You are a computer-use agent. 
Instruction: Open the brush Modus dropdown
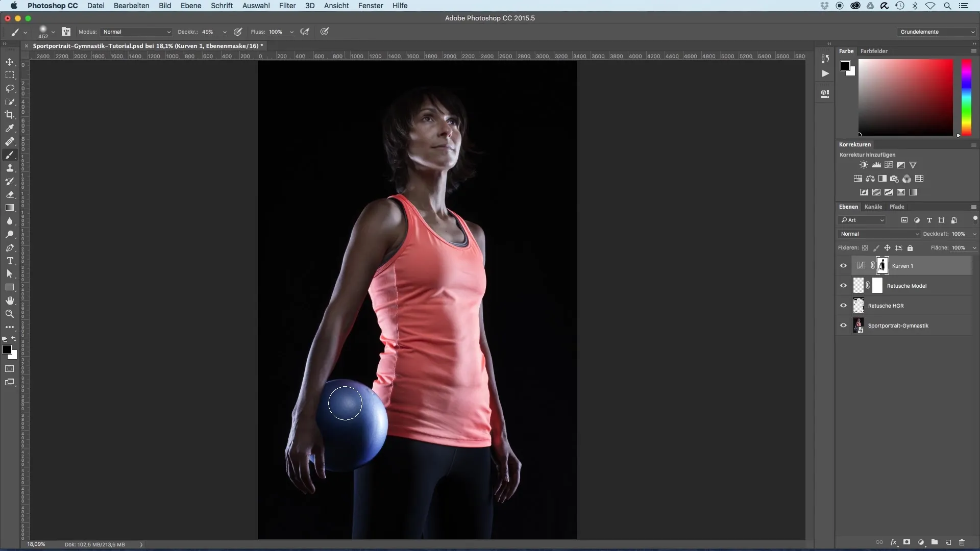(x=136, y=32)
